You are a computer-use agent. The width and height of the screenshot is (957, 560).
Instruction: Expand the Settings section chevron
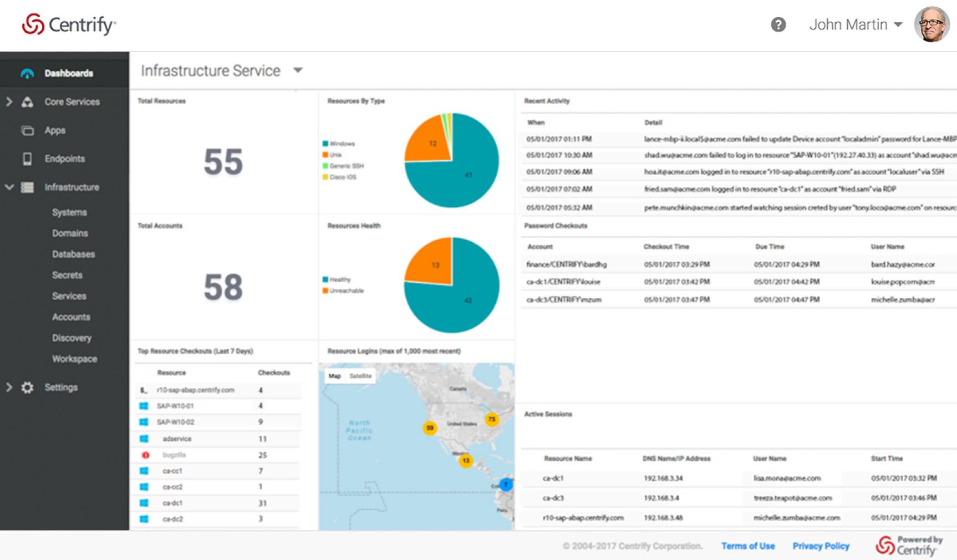click(x=9, y=388)
